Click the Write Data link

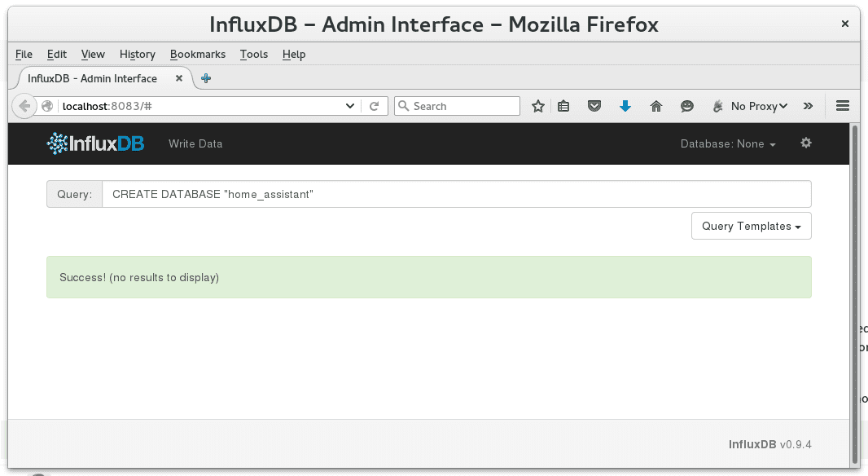click(195, 143)
